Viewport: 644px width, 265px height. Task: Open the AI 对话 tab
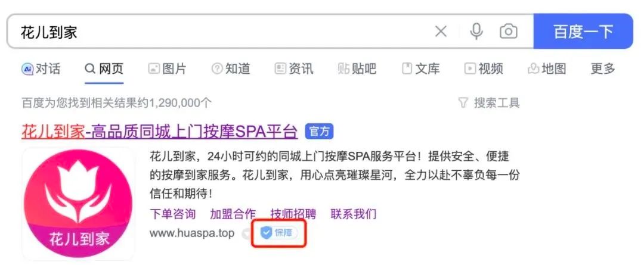[x=41, y=68]
